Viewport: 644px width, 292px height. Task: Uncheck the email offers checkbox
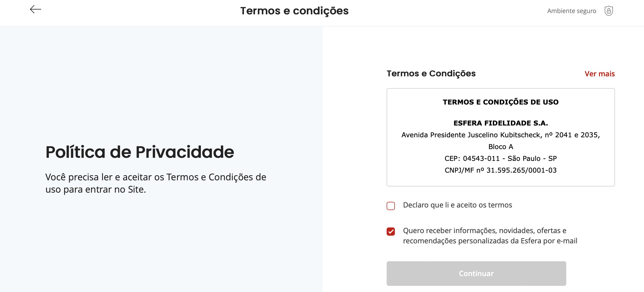click(391, 231)
